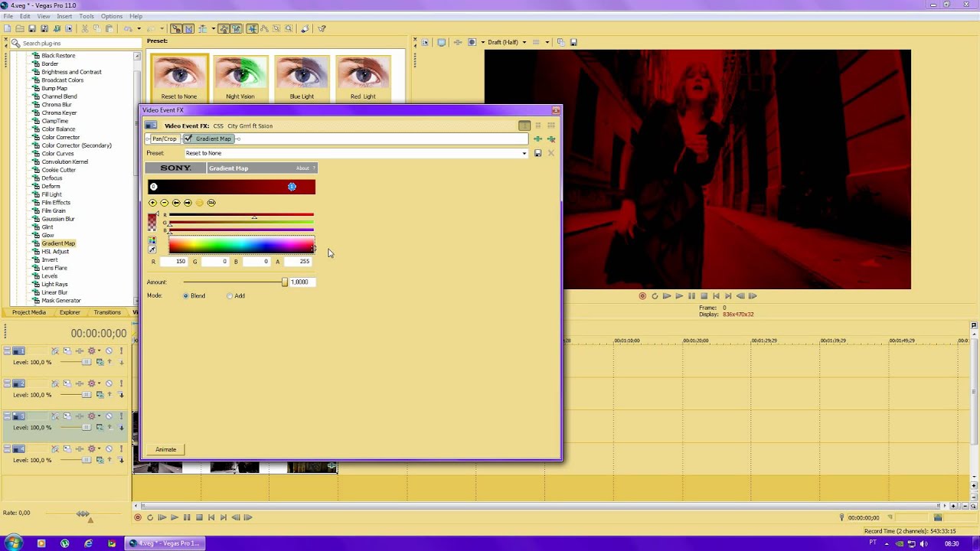Open track 1 automation settings dropdown arrow
980x551 pixels.
click(100, 350)
